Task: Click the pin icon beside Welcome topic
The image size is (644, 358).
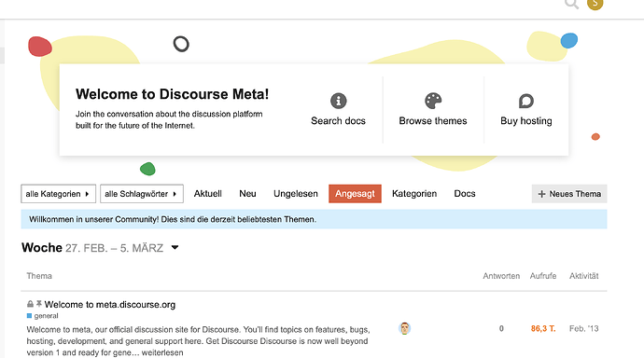Action: point(39,304)
